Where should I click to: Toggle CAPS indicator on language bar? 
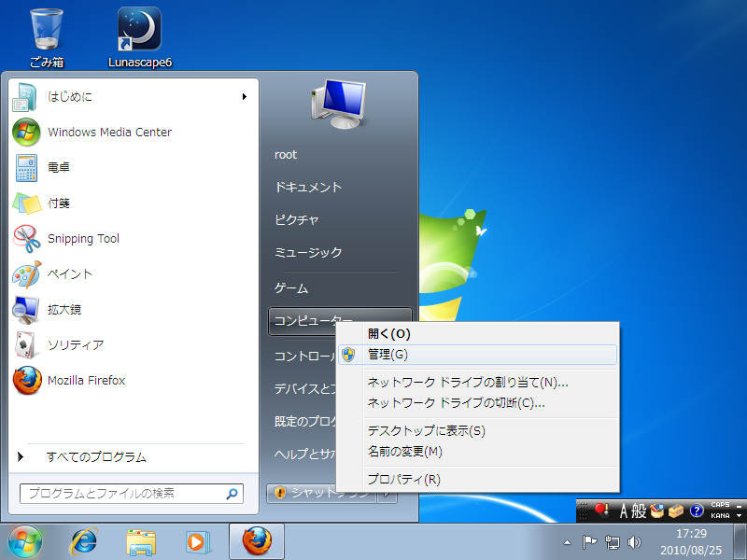pyautogui.click(x=720, y=505)
